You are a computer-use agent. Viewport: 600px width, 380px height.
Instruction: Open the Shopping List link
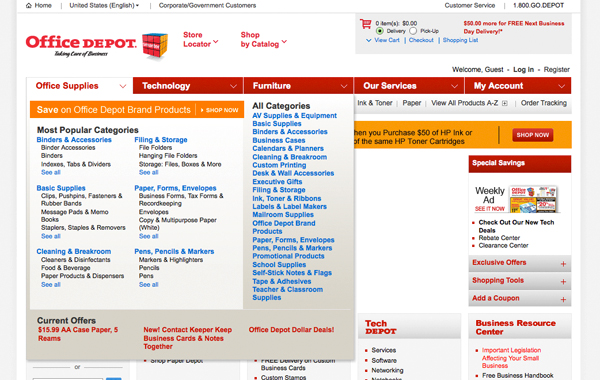(460, 40)
